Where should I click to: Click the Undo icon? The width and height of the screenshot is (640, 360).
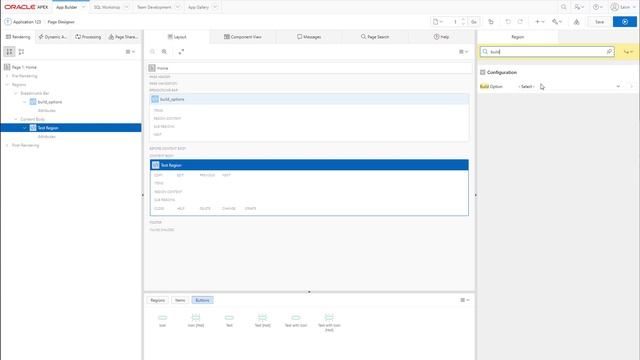point(508,22)
